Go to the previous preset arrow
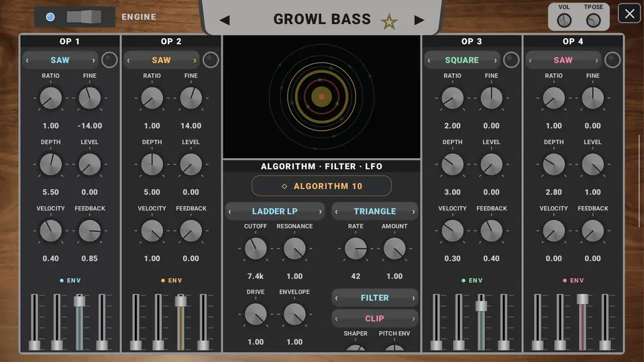 coord(225,20)
